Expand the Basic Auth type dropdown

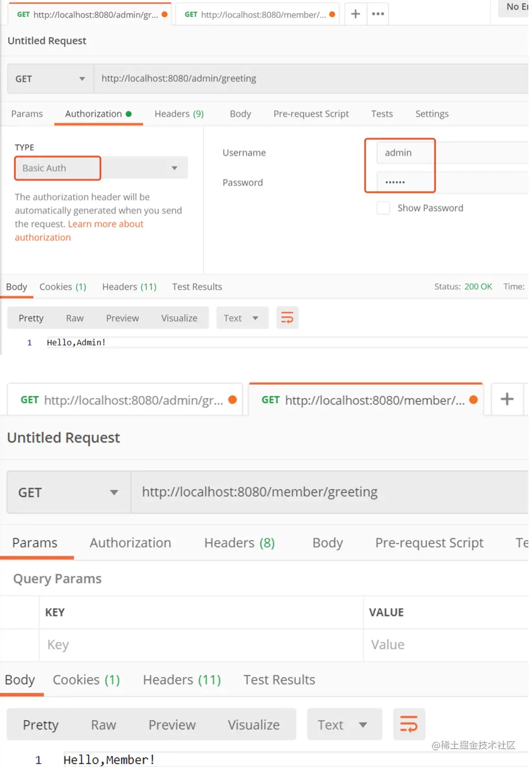(x=174, y=168)
